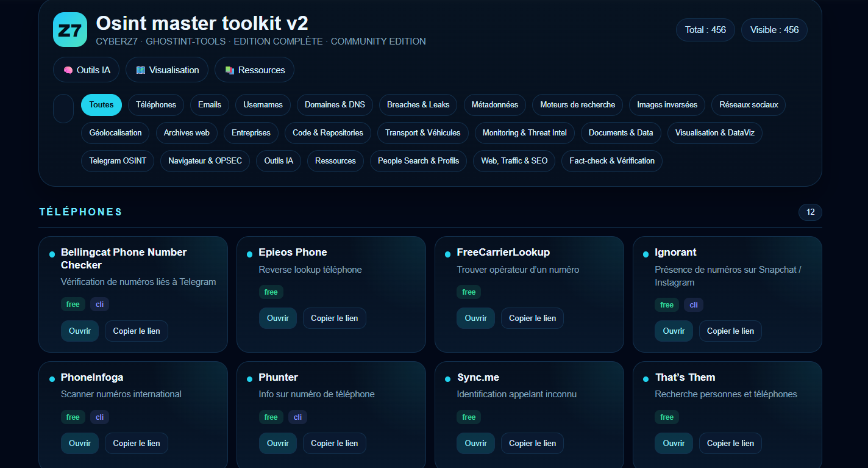868x468 pixels.
Task: Open the Outils IA brain icon button
Action: (x=87, y=70)
